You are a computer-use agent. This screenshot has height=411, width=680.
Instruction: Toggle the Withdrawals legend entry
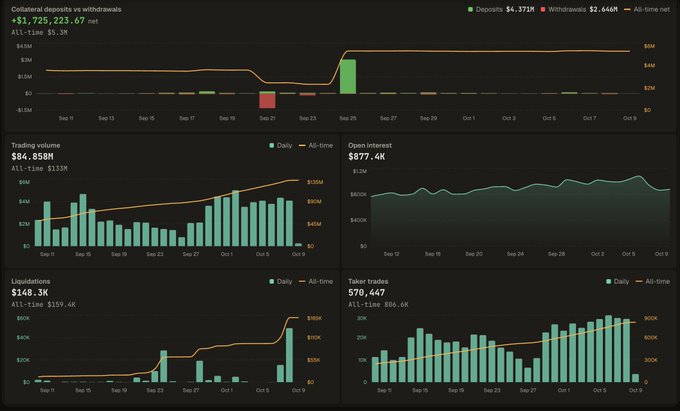point(579,9)
